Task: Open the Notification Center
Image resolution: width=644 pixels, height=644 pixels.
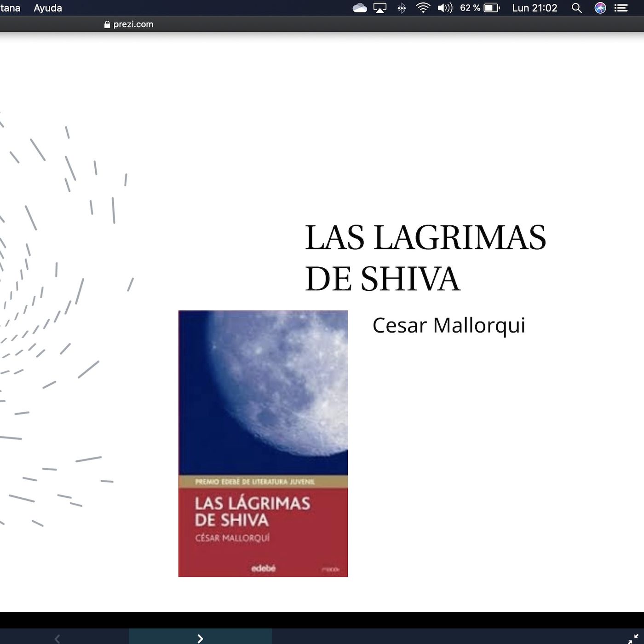Action: (x=621, y=8)
